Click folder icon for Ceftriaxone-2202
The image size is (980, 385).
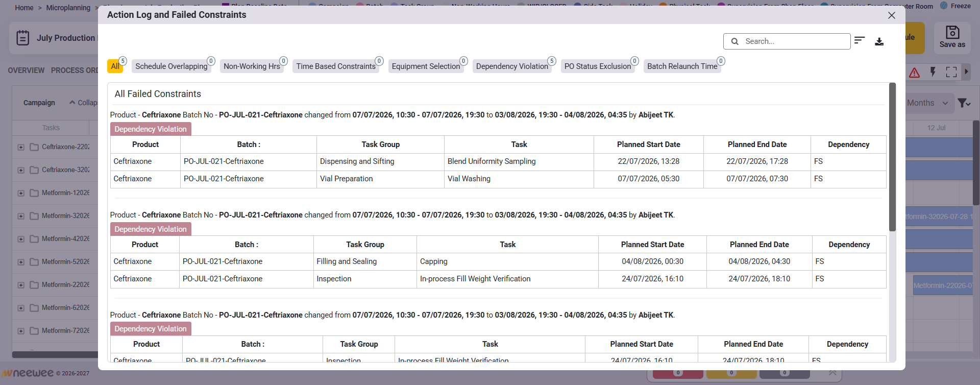[x=34, y=147]
